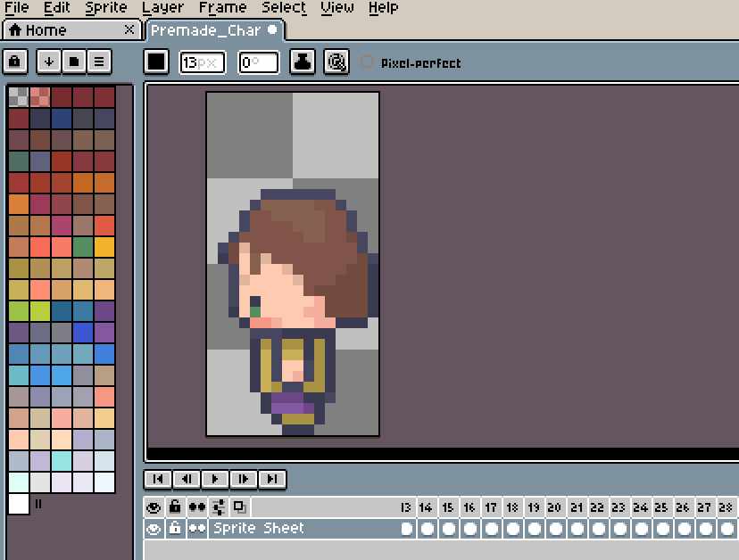Open the Sprite menu
Viewport: 739px width, 560px height.
(x=105, y=8)
